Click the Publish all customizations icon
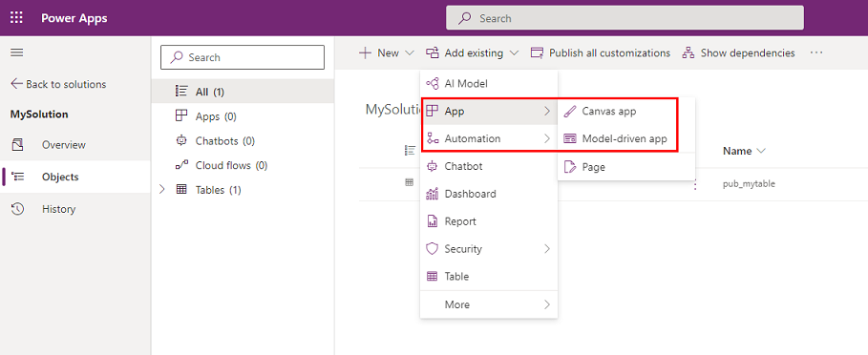The width and height of the screenshot is (868, 355). [537, 53]
